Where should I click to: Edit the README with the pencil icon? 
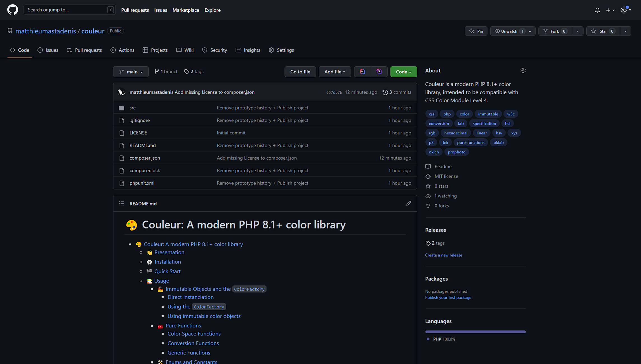pos(409,203)
